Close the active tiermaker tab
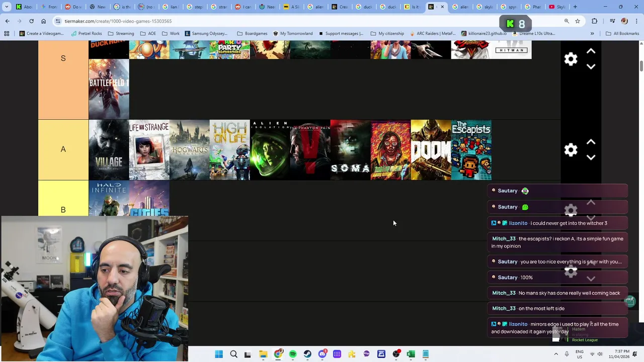Screen dimensions: 644x362 click(442, 7)
